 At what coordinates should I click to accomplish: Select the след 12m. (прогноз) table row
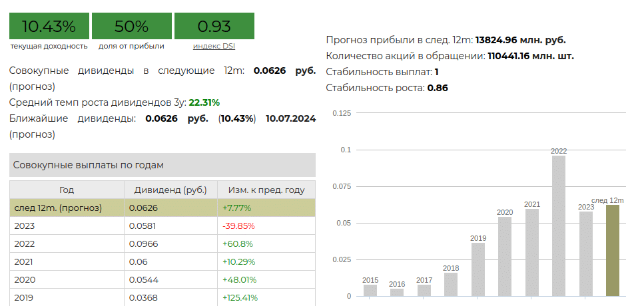(67, 208)
